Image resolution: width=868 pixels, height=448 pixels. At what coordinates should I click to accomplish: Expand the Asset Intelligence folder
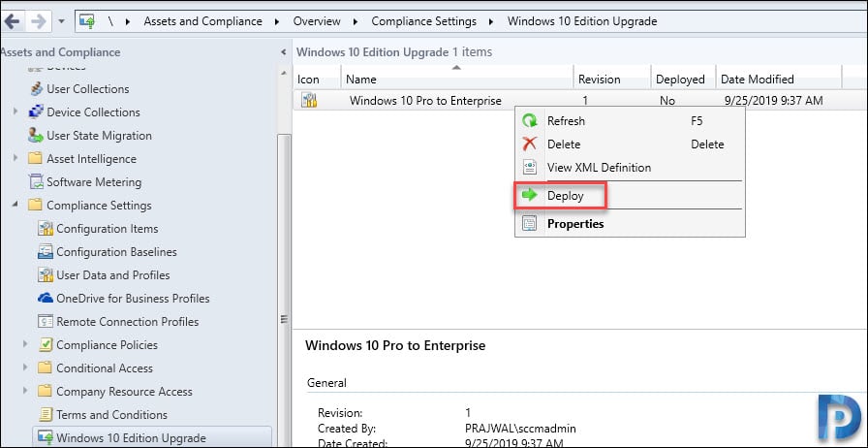point(15,159)
